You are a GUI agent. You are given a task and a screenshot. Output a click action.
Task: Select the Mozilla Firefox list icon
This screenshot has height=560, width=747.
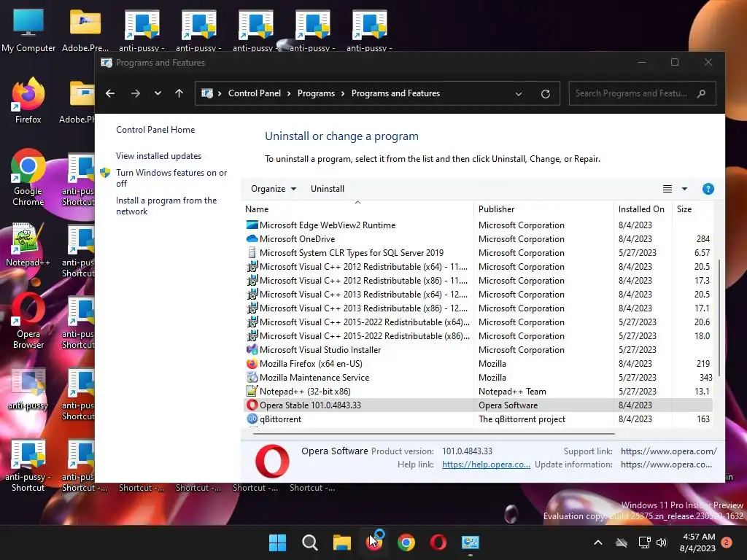(252, 363)
